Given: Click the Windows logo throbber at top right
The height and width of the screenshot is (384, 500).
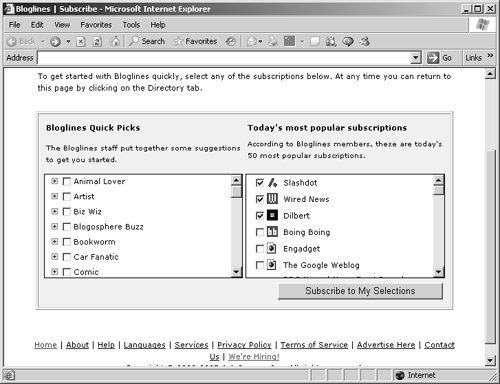Looking at the screenshot, I should [x=482, y=25].
